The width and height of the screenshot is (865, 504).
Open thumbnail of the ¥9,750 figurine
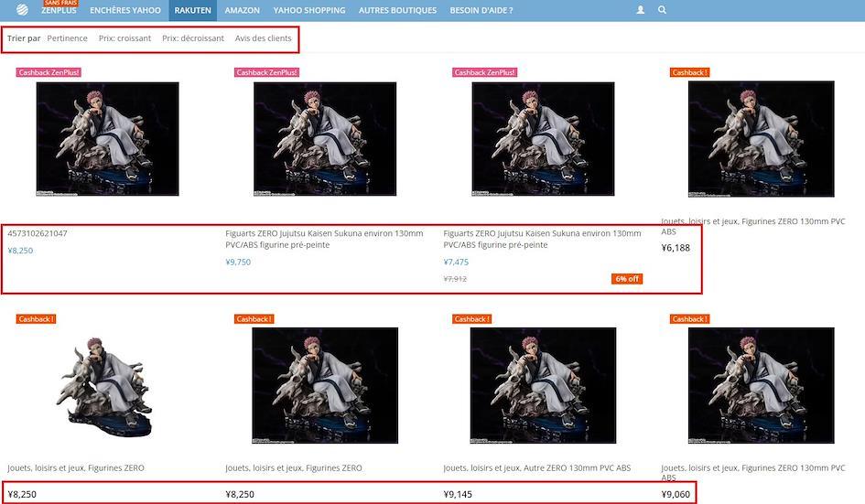(325, 139)
